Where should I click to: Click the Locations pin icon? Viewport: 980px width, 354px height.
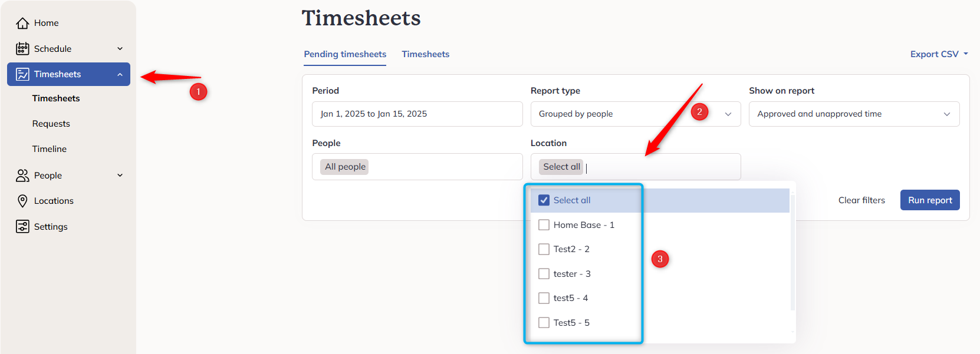tap(22, 201)
